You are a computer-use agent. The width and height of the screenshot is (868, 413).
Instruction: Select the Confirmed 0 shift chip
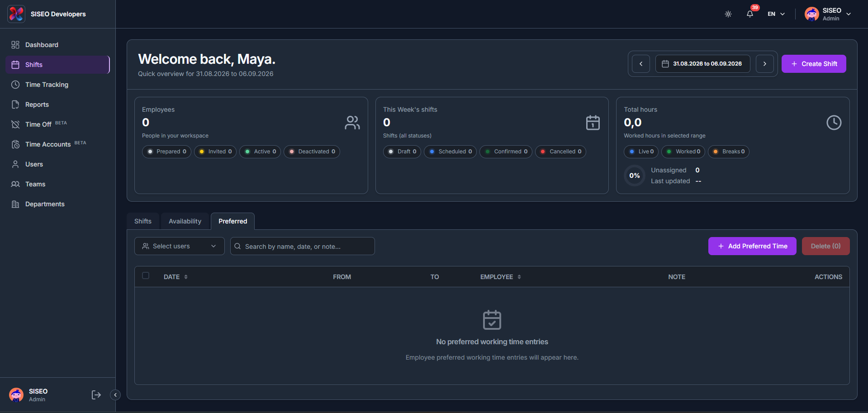click(506, 152)
